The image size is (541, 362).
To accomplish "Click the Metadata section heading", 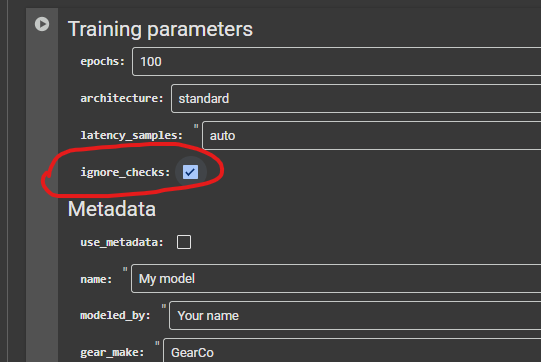I will 112,209.
